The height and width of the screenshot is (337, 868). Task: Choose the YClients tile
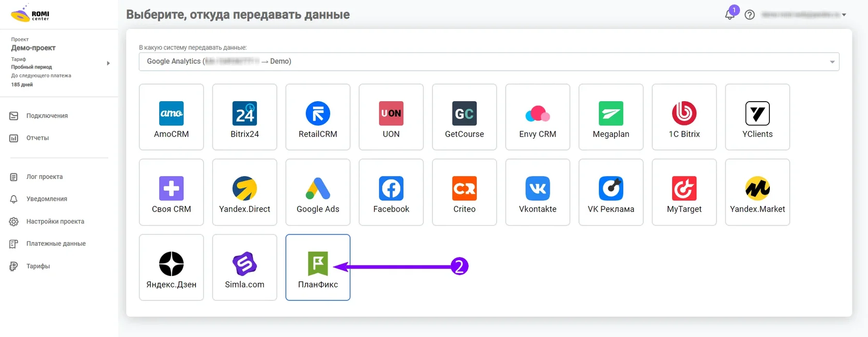coord(757,117)
